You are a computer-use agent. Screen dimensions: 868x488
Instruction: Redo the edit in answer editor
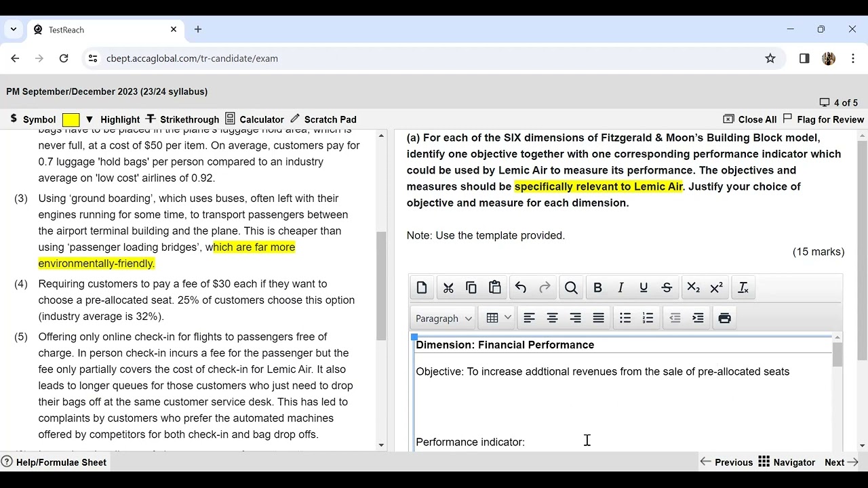click(545, 287)
